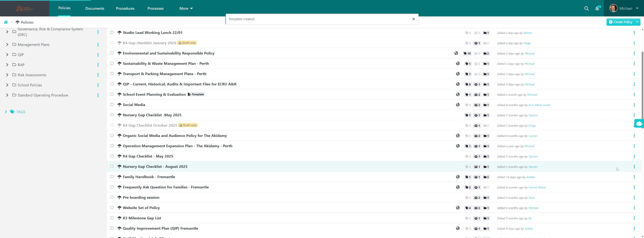Image resolution: width=644 pixels, height=238 pixels.
Task: Click the search magnifier icon
Action: 586,8
